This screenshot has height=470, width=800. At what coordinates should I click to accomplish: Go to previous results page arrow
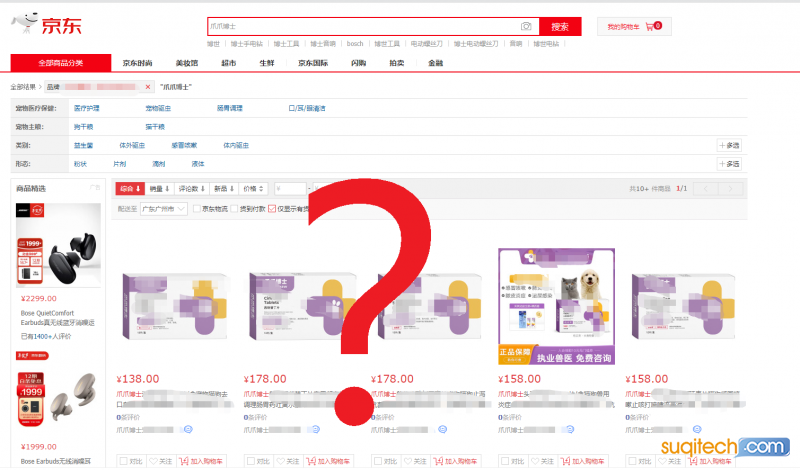707,188
